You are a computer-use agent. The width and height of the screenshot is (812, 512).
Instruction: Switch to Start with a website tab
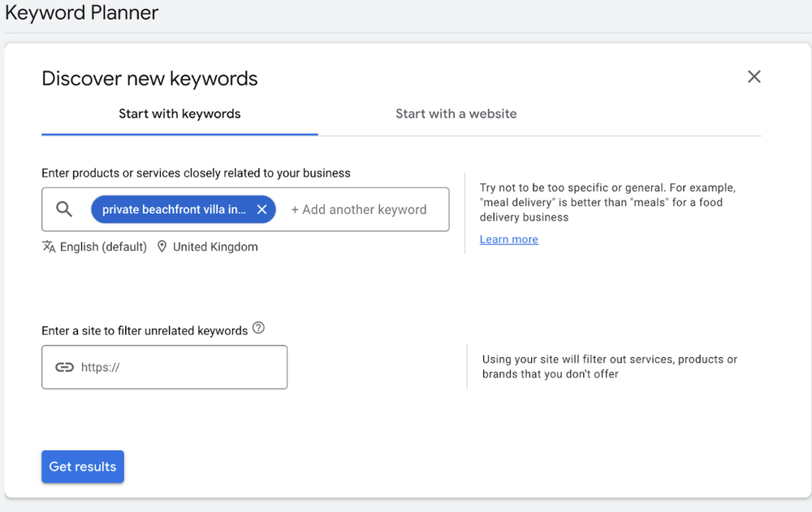pos(456,114)
